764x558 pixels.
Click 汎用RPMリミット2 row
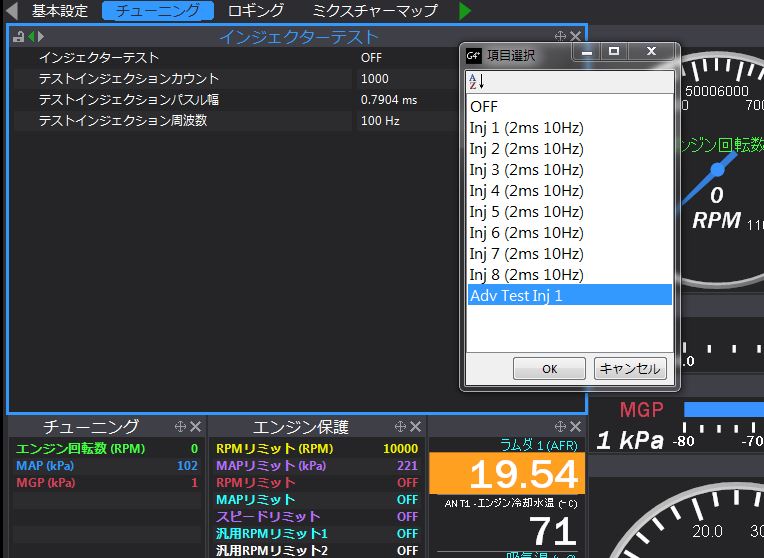(317, 550)
